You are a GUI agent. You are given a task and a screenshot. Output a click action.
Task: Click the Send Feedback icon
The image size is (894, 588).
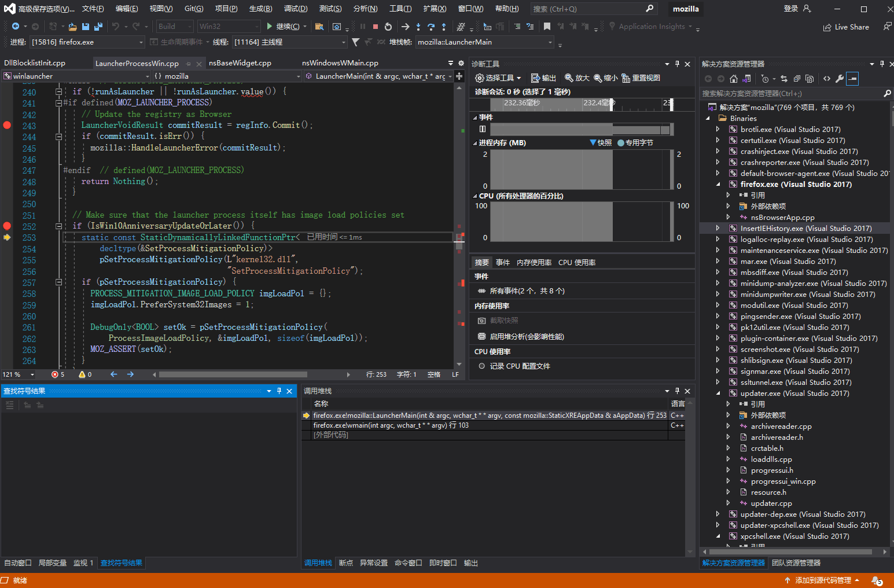888,27
